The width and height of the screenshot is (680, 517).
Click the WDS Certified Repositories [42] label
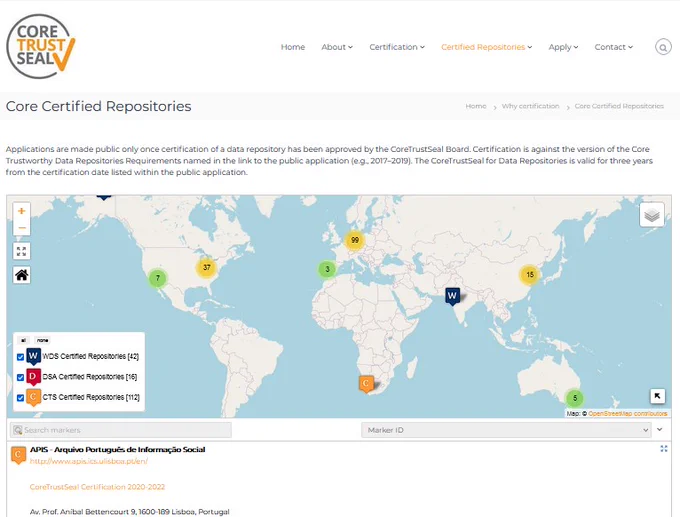[91, 356]
